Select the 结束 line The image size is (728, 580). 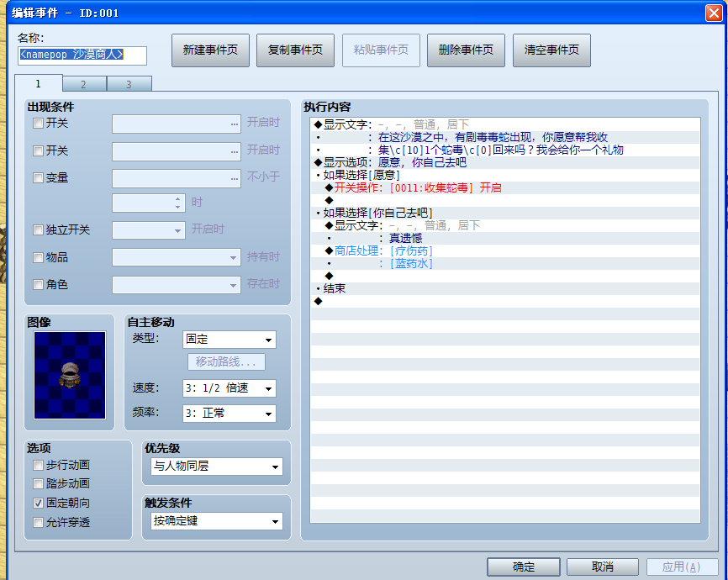505,288
